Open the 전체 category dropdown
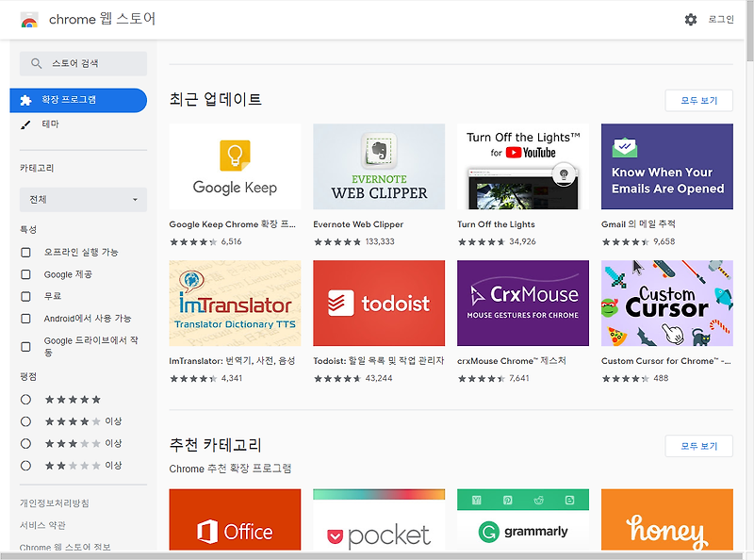 (83, 200)
